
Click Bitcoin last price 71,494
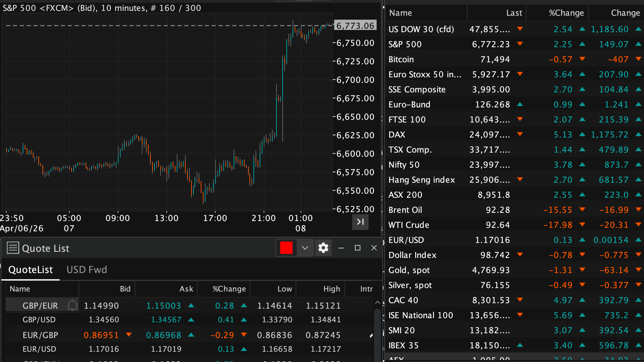tap(495, 59)
